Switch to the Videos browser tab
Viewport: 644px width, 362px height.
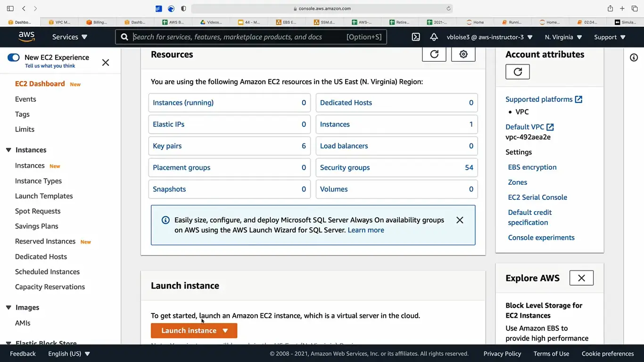[x=211, y=22]
